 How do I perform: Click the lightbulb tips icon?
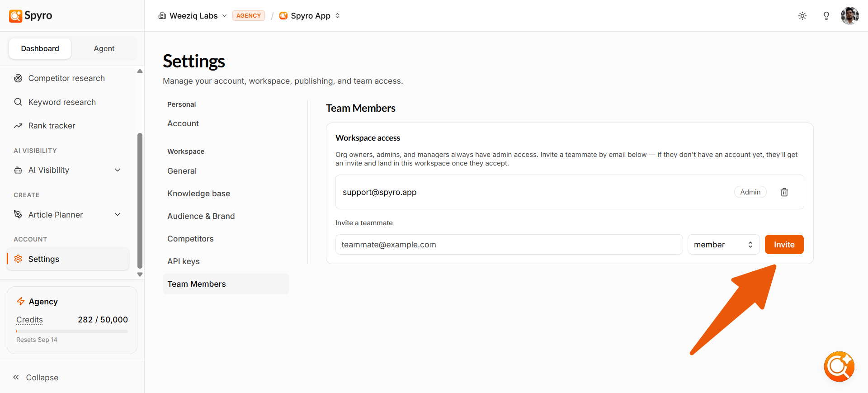826,16
